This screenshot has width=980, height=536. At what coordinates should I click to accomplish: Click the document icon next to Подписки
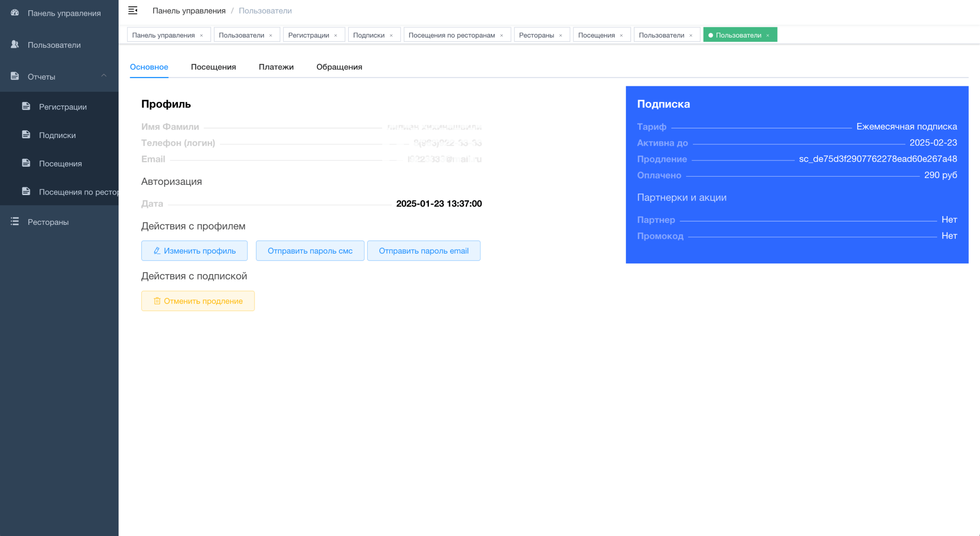coord(26,135)
